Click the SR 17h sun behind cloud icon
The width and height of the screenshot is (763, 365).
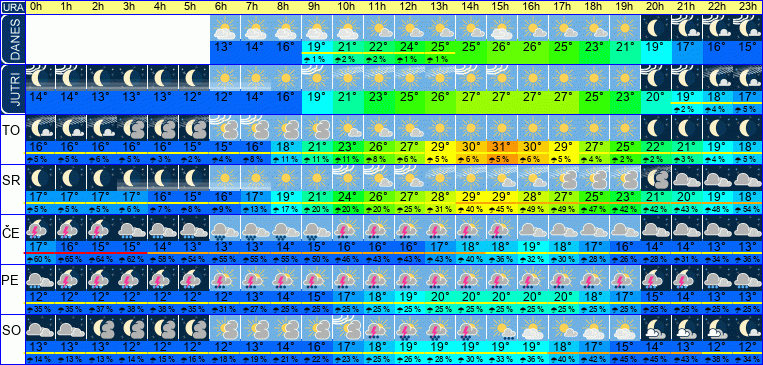pos(563,178)
